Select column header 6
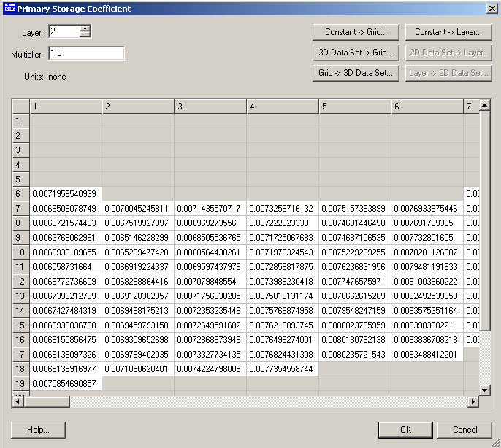Viewport: 501px width, 448px height. (427, 107)
